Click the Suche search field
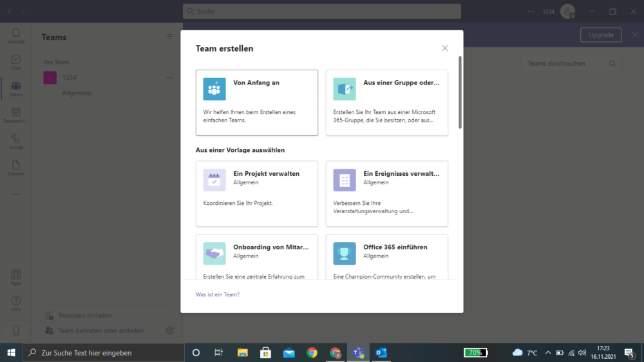644x362 pixels. [321, 11]
